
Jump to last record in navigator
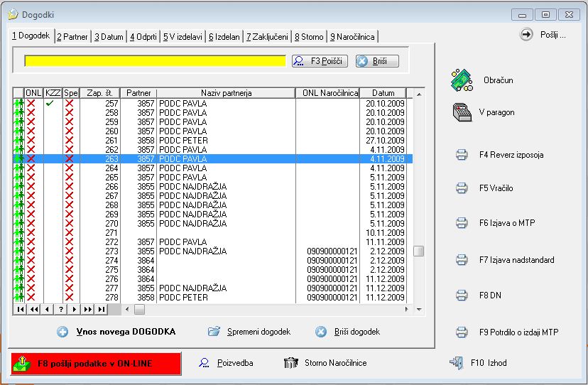point(102,310)
